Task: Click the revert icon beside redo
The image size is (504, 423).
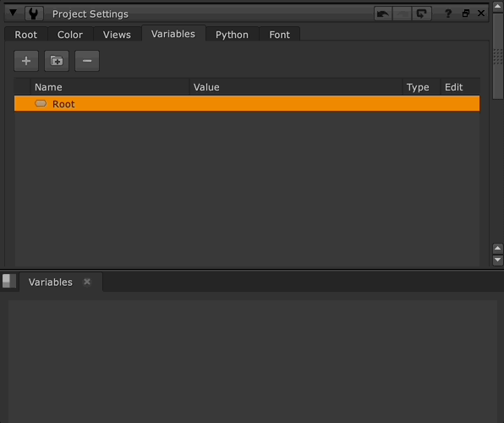Action: (421, 14)
